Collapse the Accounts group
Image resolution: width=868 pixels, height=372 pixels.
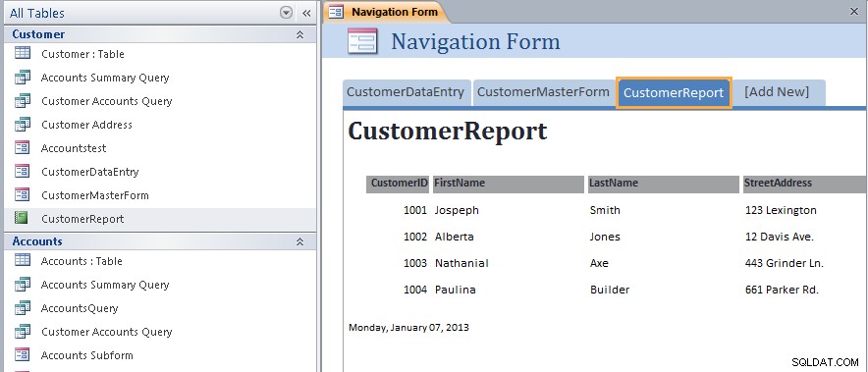coord(299,241)
